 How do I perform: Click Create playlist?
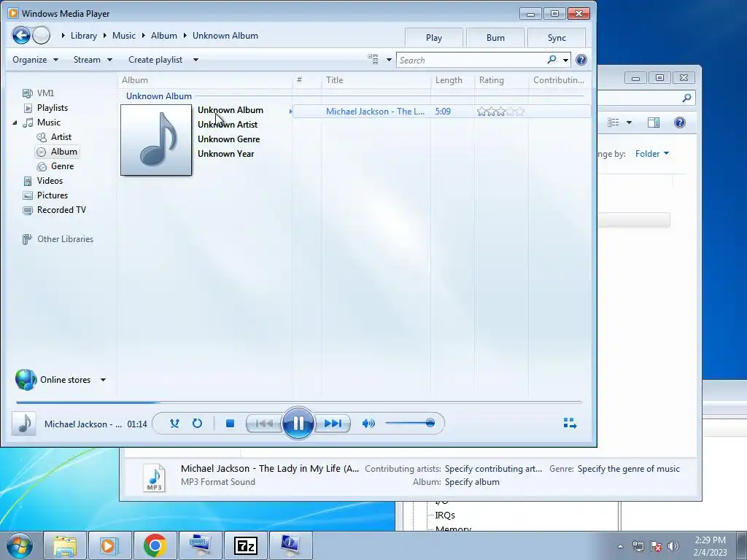(x=155, y=60)
